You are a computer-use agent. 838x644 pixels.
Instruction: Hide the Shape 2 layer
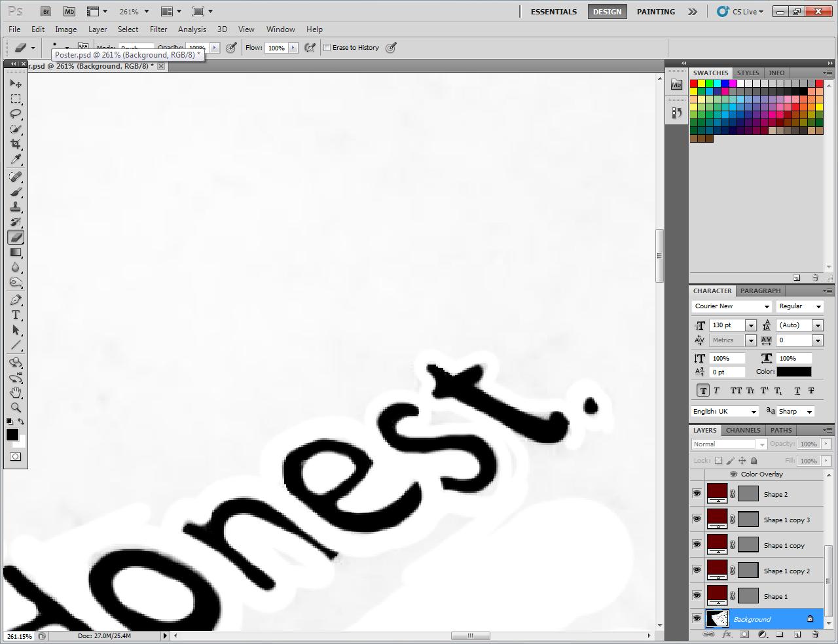[x=697, y=493]
